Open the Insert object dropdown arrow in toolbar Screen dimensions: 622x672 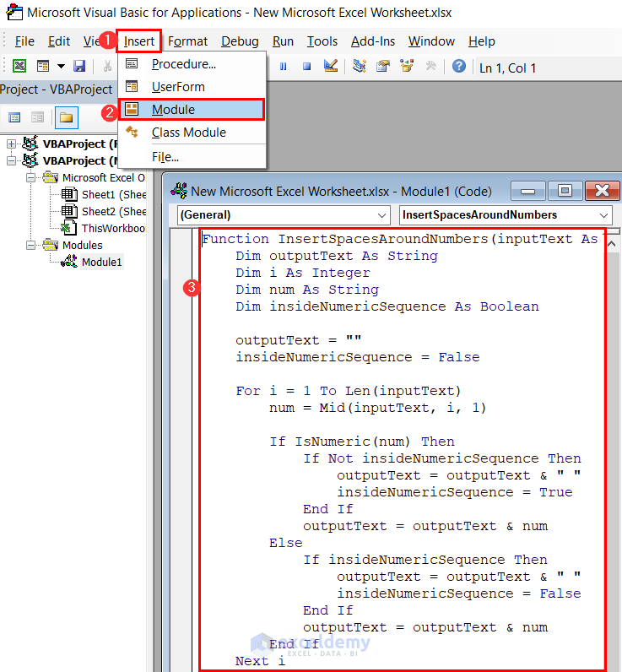(x=61, y=66)
